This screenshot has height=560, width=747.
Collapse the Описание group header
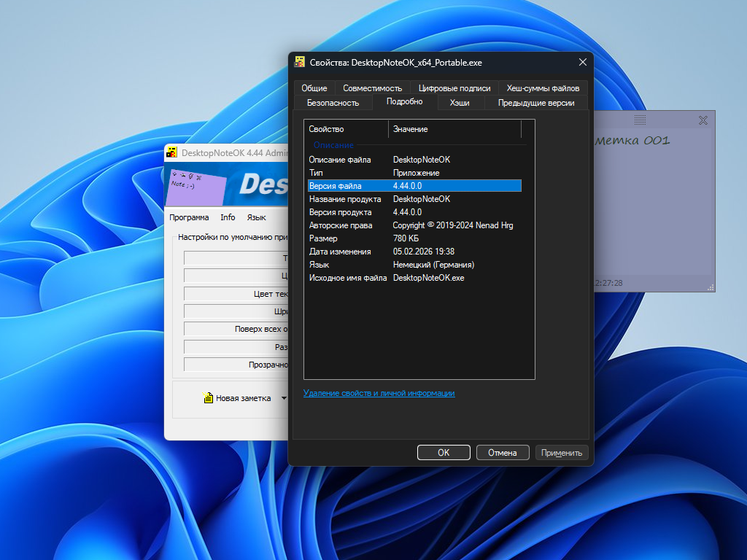[333, 145]
